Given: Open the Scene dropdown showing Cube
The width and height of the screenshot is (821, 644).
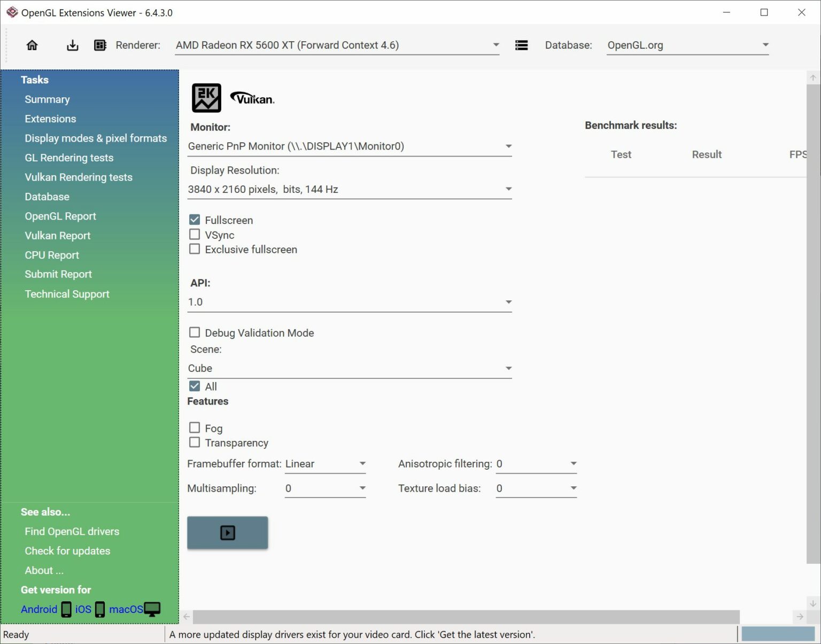Looking at the screenshot, I should pyautogui.click(x=350, y=369).
